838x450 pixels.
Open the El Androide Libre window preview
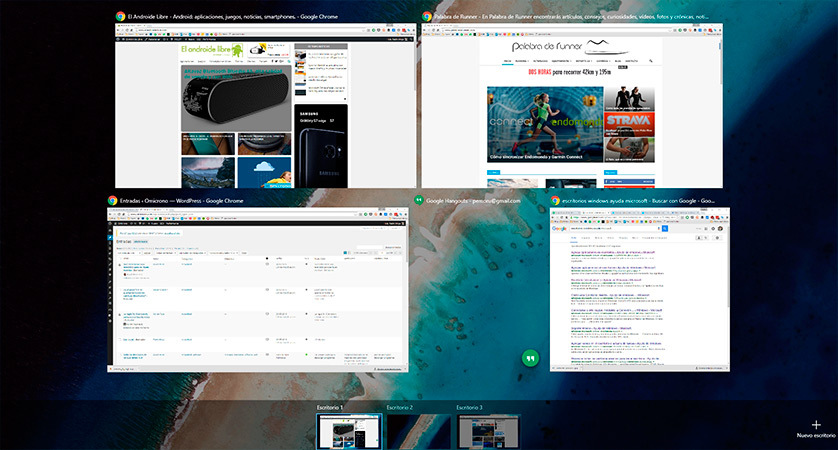coord(264,105)
